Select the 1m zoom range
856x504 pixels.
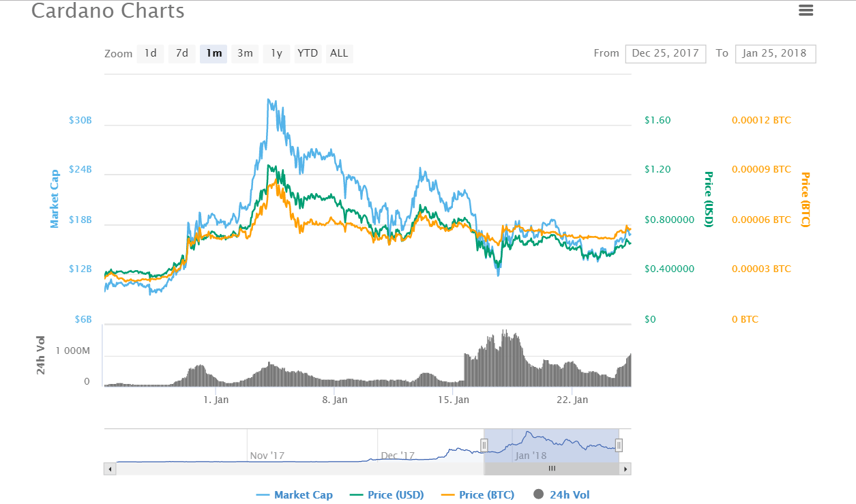tap(213, 53)
